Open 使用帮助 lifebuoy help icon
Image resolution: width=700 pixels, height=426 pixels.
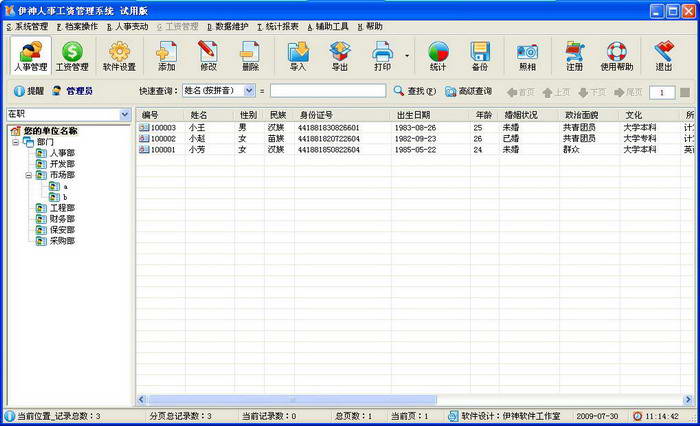click(x=616, y=56)
